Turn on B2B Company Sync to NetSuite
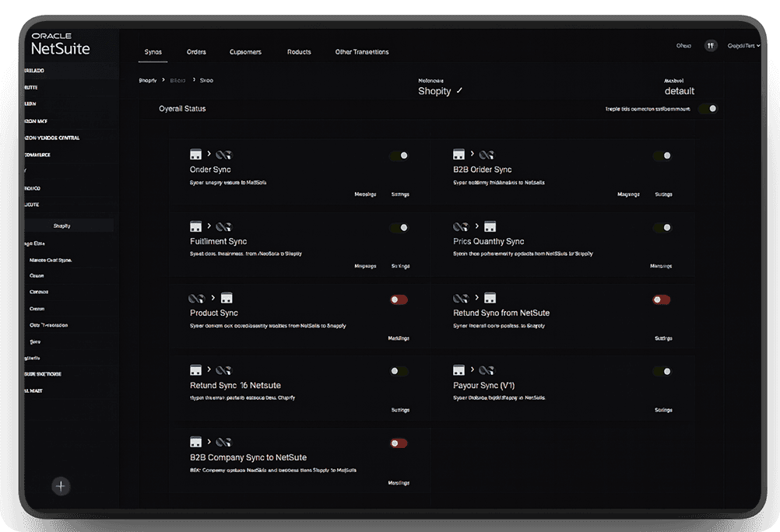The width and height of the screenshot is (780, 532). coord(399,443)
